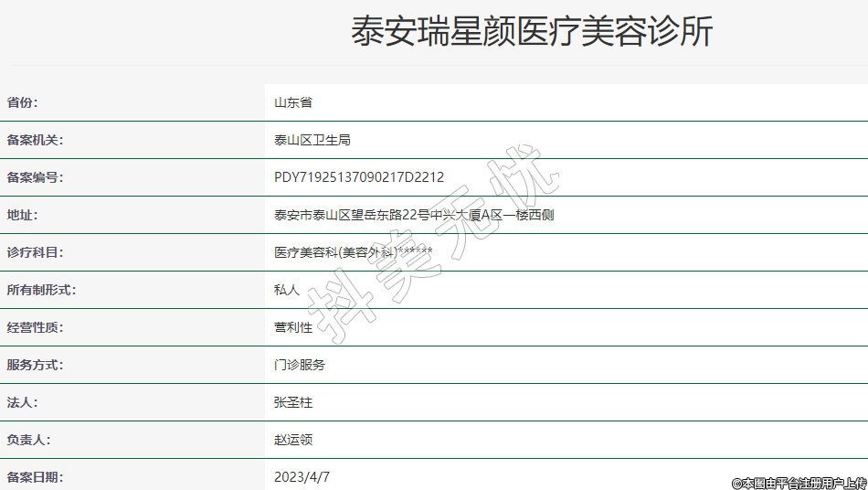The width and height of the screenshot is (868, 490).
Task: Click the 经营性质 field label
Action: click(x=35, y=327)
